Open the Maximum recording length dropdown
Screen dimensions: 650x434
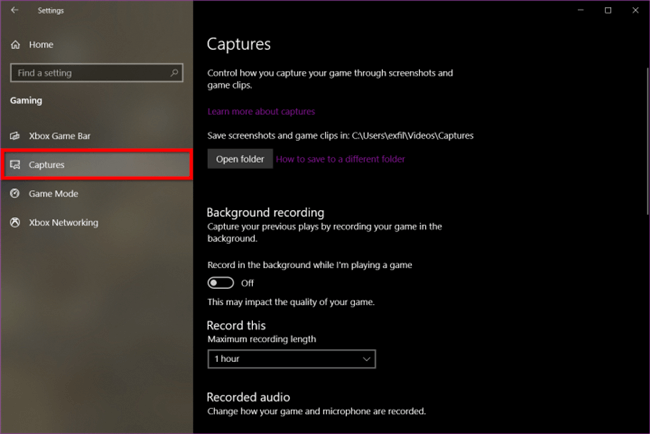click(291, 358)
